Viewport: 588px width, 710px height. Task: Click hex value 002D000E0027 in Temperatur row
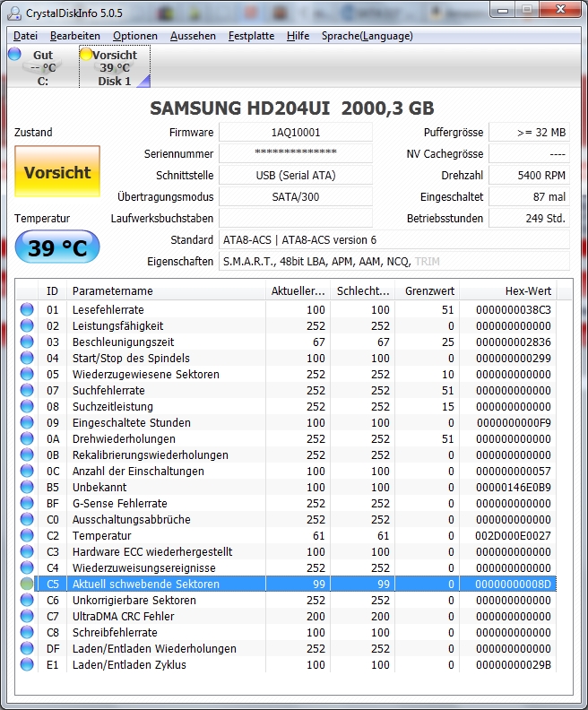513,536
